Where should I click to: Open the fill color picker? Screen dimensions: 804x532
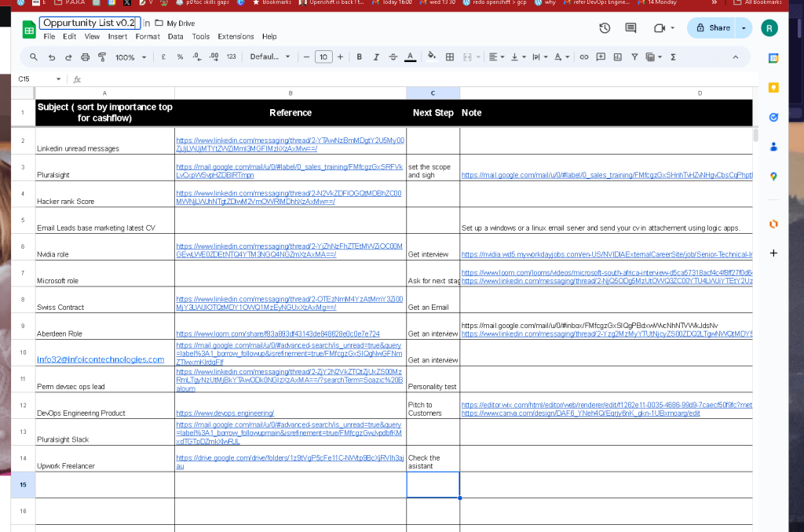[x=432, y=56]
